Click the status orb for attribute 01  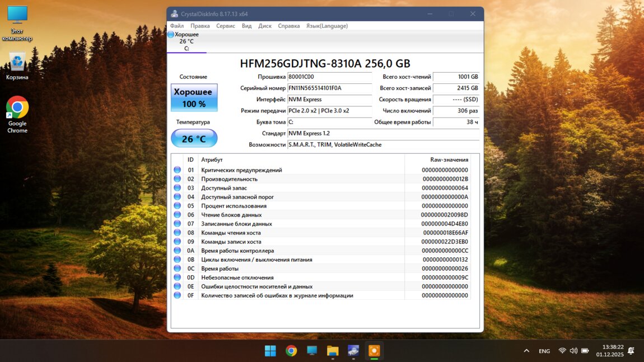point(178,170)
